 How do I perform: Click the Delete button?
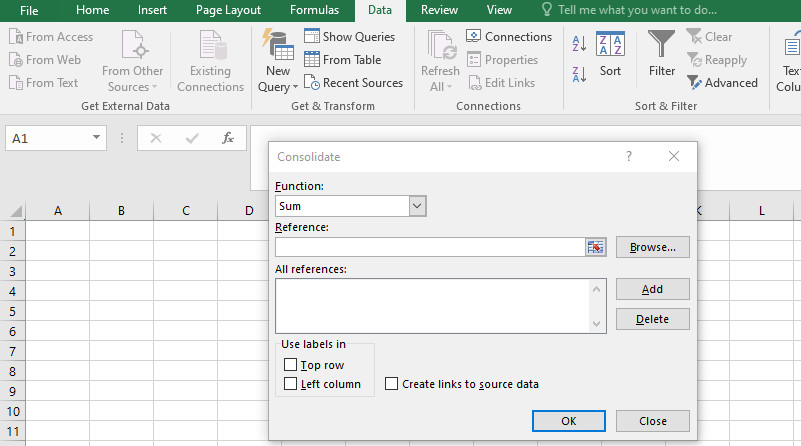pyautogui.click(x=652, y=319)
